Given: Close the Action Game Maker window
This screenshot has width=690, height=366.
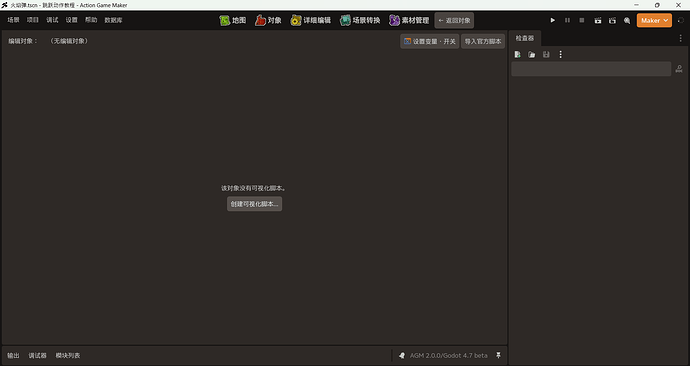Looking at the screenshot, I should [678, 5].
